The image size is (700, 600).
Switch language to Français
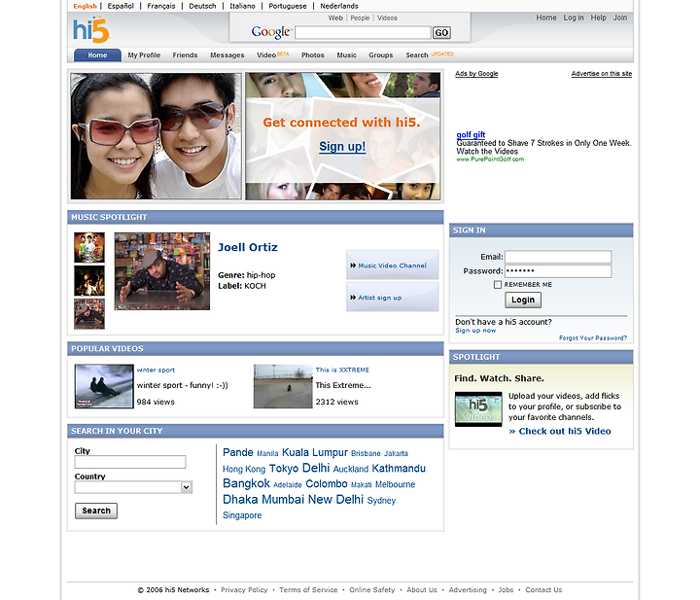(x=161, y=6)
